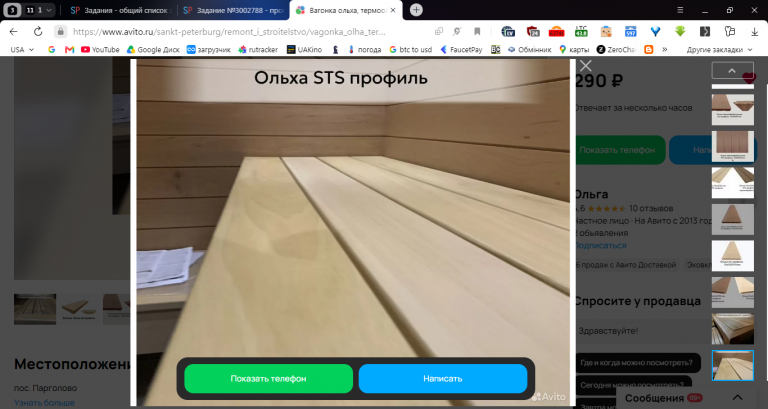Open the globe EV extension

[508, 31]
